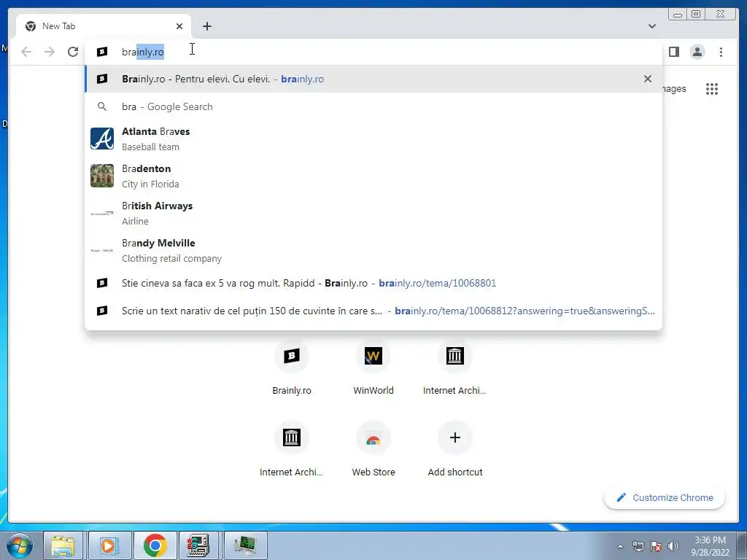Open the Windows Start menu orb
Viewport: 747px width, 560px height.
click(20, 545)
